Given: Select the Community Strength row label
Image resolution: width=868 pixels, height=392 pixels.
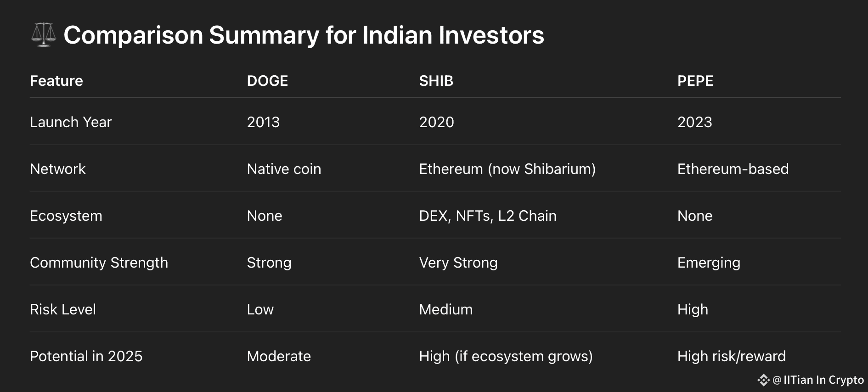Looking at the screenshot, I should click(99, 263).
